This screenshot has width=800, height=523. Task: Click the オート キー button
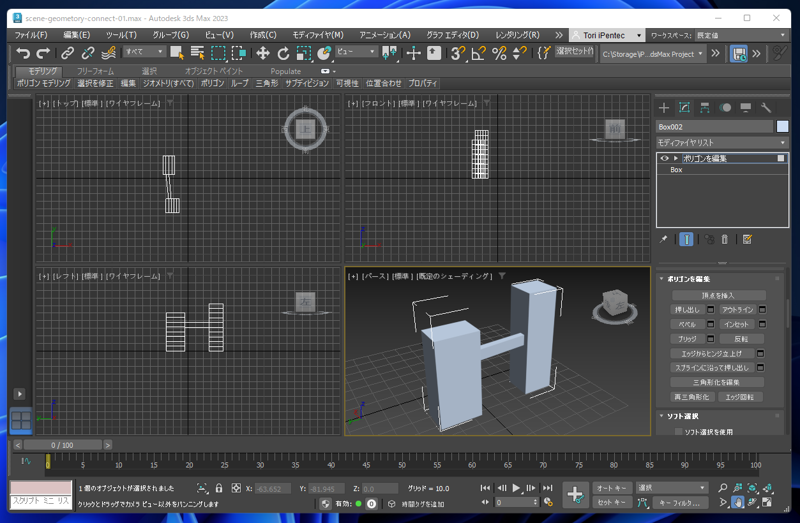[611, 488]
